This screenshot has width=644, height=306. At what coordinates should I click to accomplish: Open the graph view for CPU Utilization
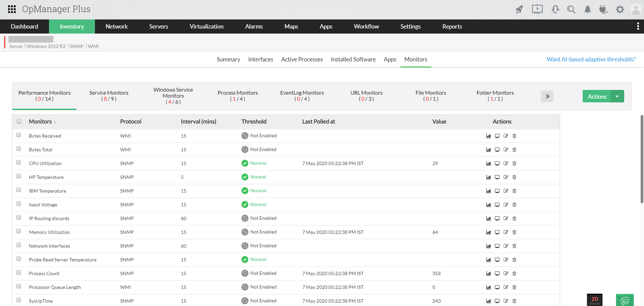[488, 163]
